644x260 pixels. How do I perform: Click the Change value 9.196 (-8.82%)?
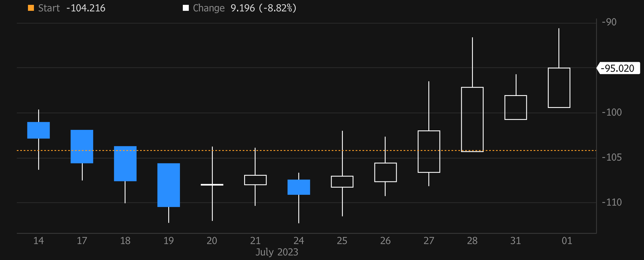point(264,8)
